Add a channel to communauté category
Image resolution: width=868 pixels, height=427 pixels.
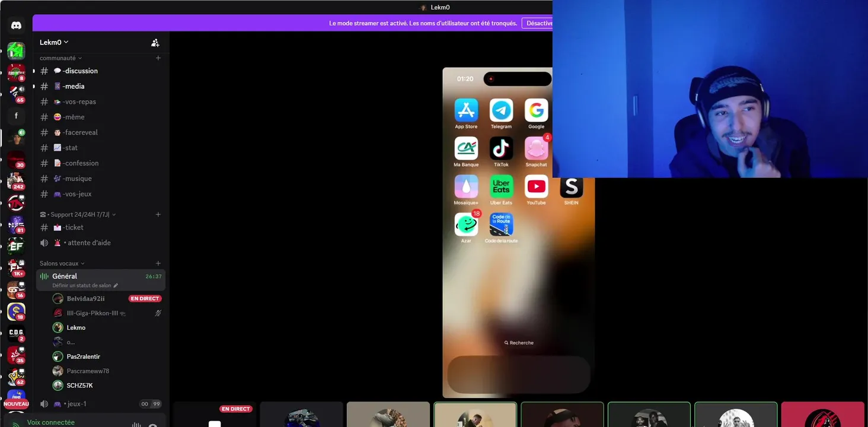pos(158,58)
